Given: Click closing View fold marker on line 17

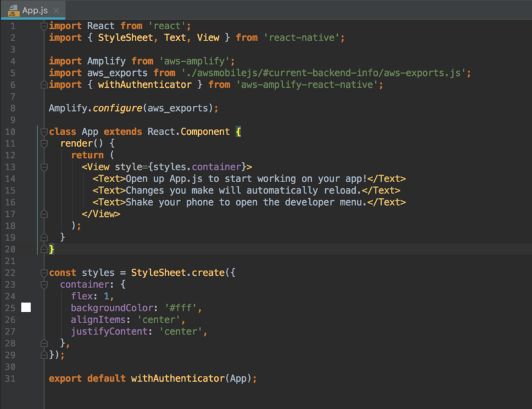Looking at the screenshot, I should pyautogui.click(x=44, y=214).
